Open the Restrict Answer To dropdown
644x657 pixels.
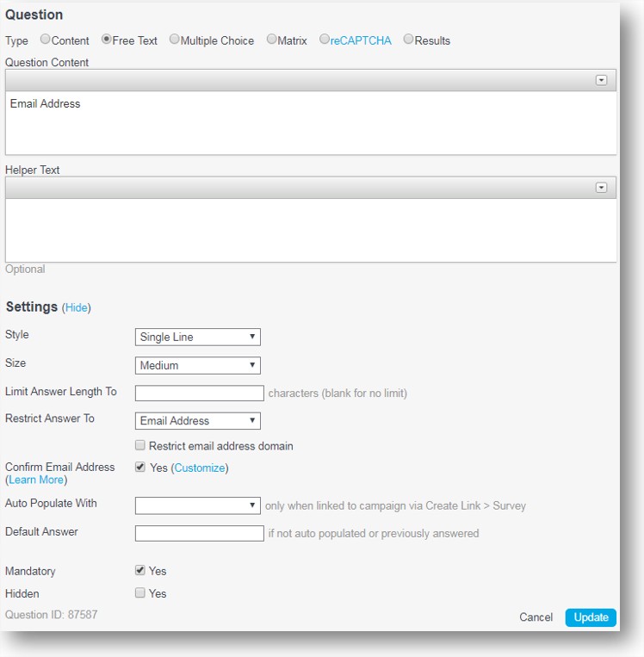198,421
